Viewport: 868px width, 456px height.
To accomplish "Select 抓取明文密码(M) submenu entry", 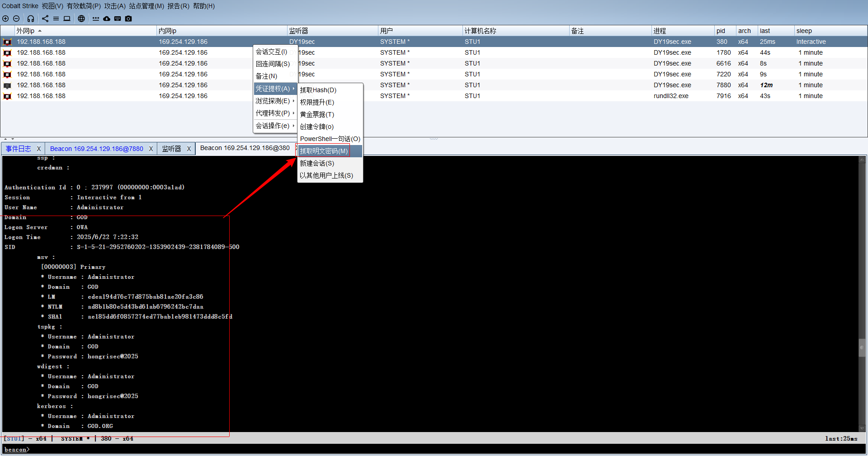I will click(x=330, y=151).
